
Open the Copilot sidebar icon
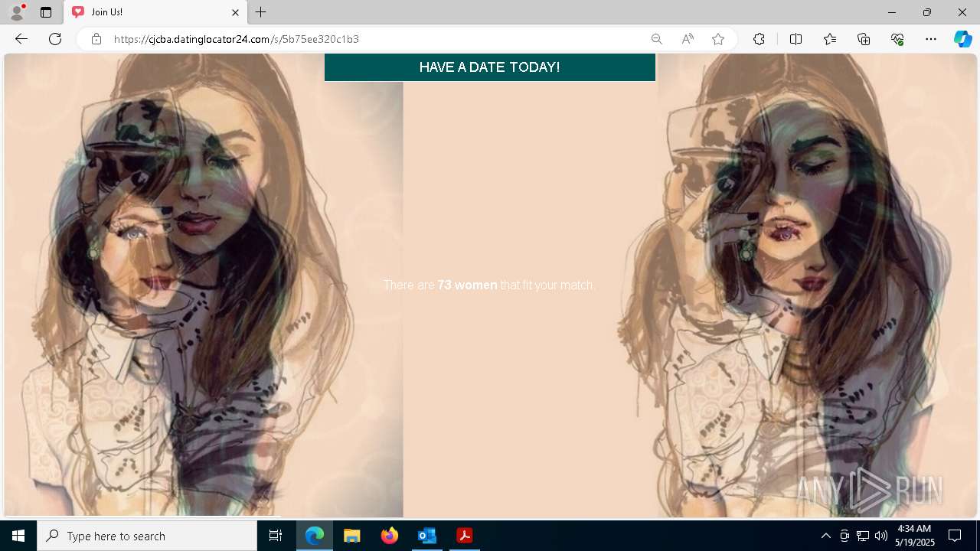point(963,39)
